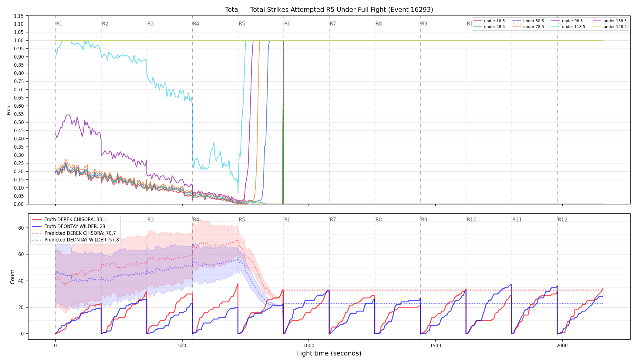
Task: Click the 'Prob' y-axis label
Action: click(x=8, y=110)
